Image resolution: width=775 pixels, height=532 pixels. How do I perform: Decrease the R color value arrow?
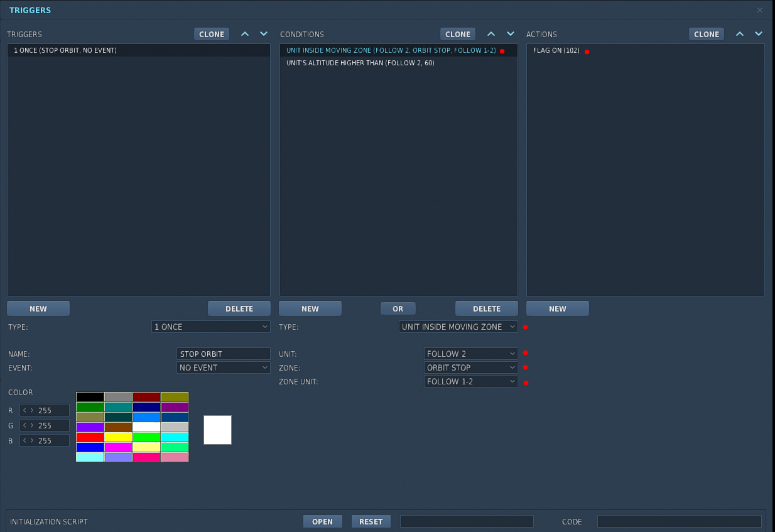(24, 411)
